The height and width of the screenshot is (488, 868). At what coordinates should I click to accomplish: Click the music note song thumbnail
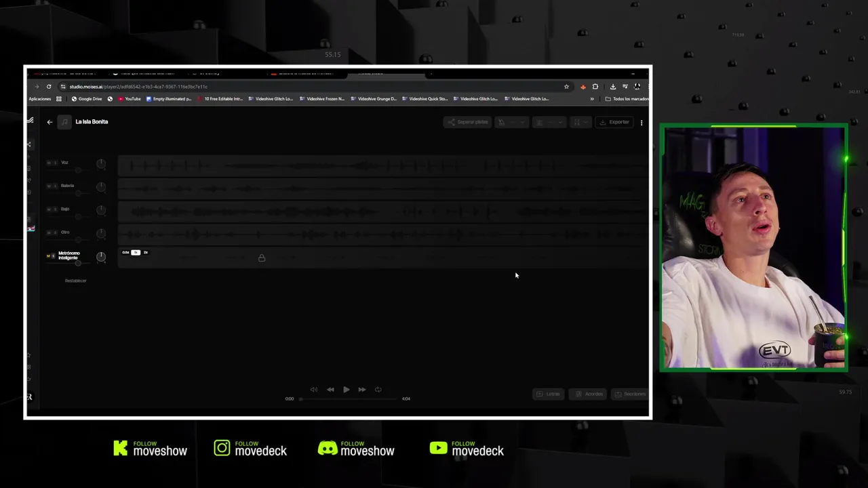pyautogui.click(x=64, y=122)
